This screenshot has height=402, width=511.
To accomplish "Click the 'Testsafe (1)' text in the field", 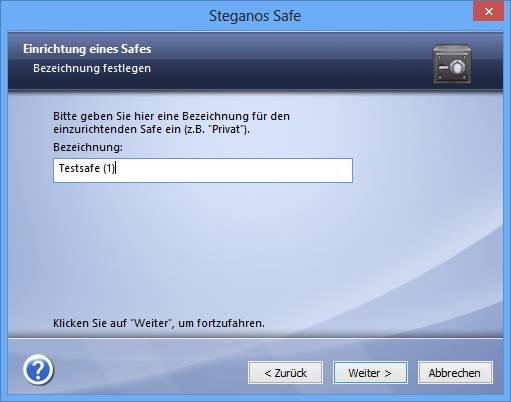I will click(x=87, y=168).
